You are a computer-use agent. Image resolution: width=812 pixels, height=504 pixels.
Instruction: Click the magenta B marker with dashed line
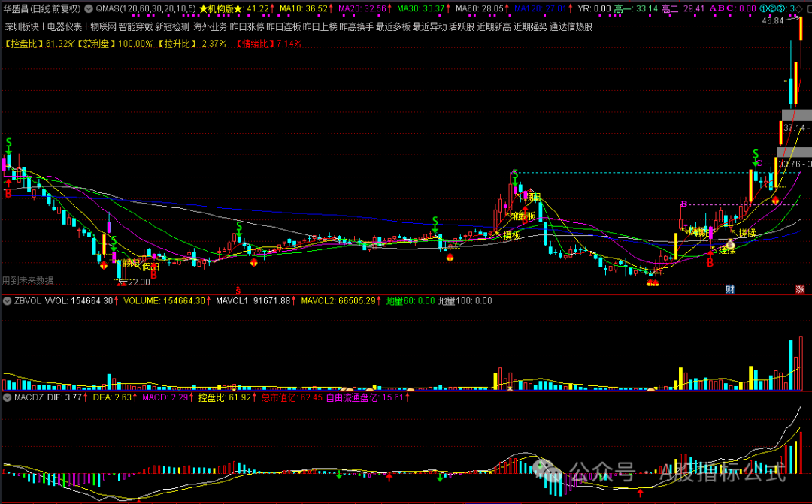[x=683, y=204]
